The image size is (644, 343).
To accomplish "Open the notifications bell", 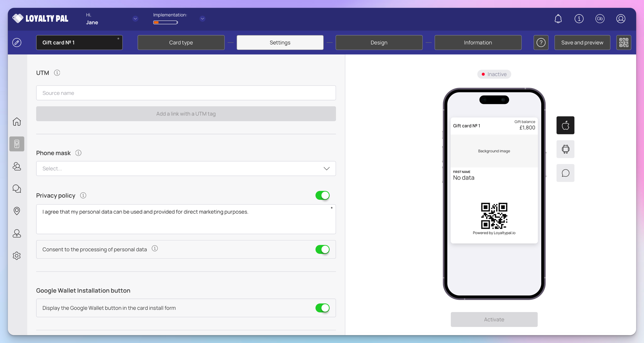I will point(558,19).
